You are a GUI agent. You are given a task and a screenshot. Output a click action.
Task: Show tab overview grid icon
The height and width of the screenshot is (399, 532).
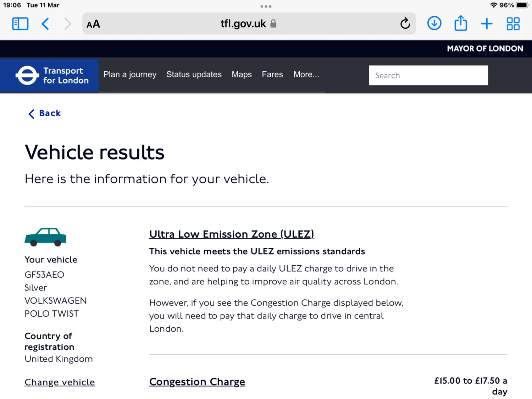click(x=513, y=24)
